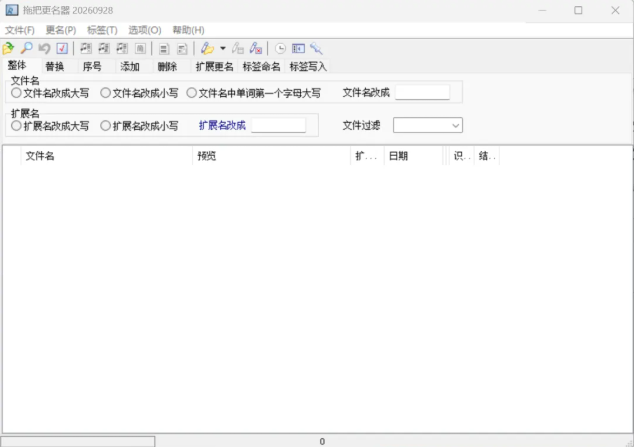Open the 文件(F) menu
The height and width of the screenshot is (447, 634).
(x=19, y=30)
